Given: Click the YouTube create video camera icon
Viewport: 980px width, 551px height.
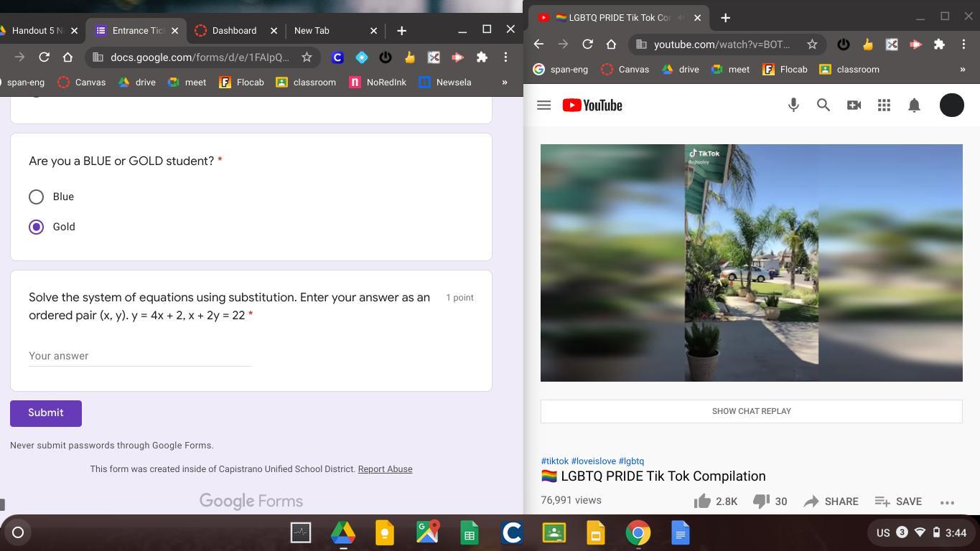Looking at the screenshot, I should 854,105.
